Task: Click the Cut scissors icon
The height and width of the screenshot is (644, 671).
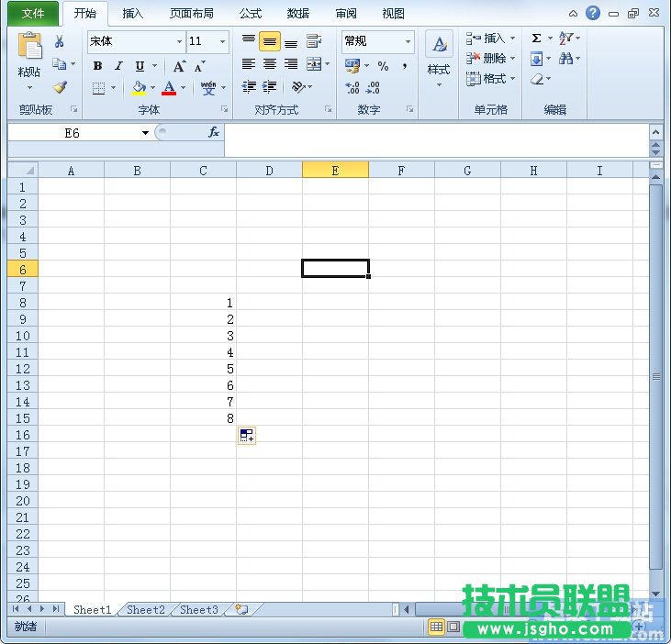Action: click(x=60, y=41)
